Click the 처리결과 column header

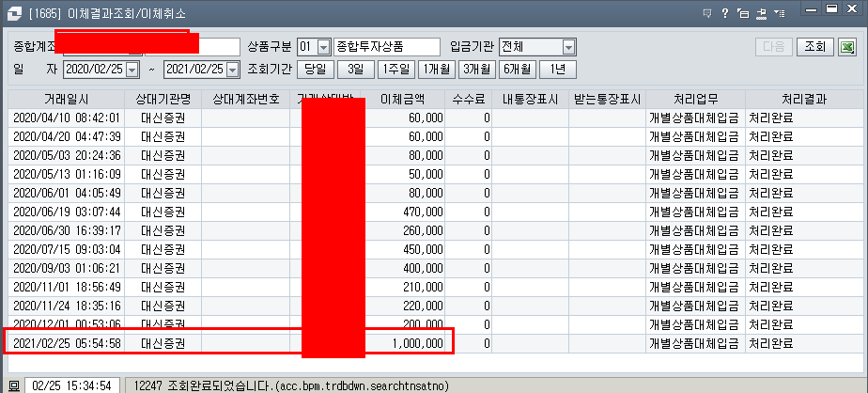[804, 100]
